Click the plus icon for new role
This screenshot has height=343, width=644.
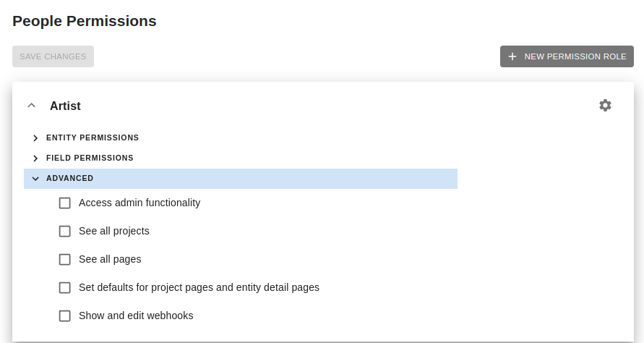tap(512, 56)
